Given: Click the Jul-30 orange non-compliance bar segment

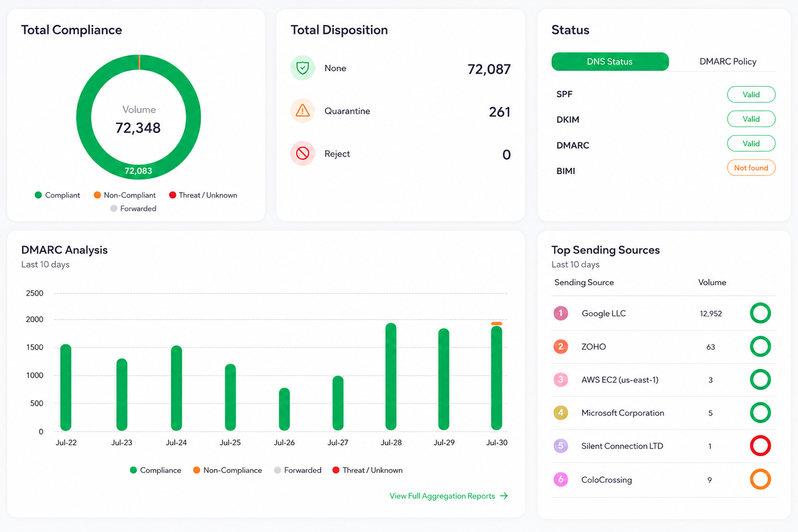Looking at the screenshot, I should (496, 324).
